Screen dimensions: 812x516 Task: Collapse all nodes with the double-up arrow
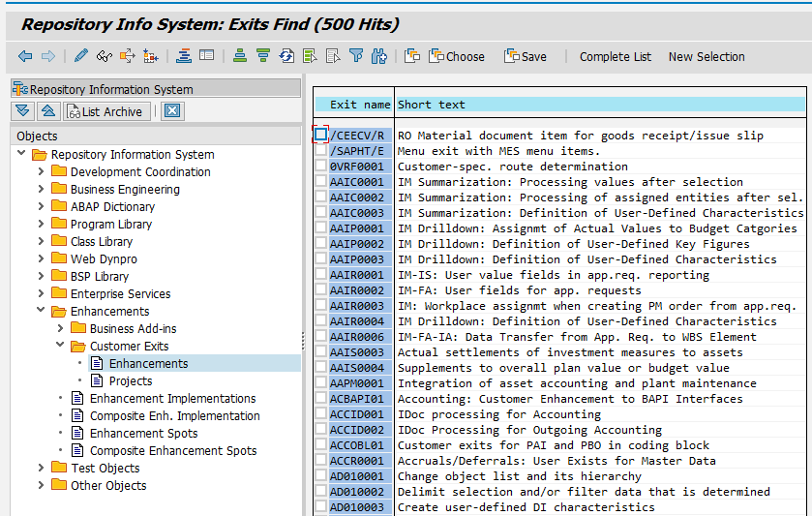(x=48, y=111)
